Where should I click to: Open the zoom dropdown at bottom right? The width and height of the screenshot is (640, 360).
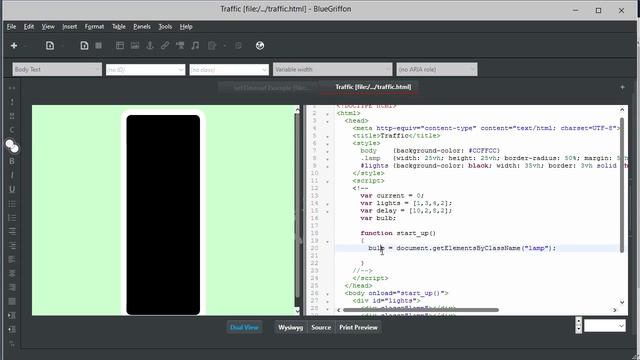(x=605, y=326)
